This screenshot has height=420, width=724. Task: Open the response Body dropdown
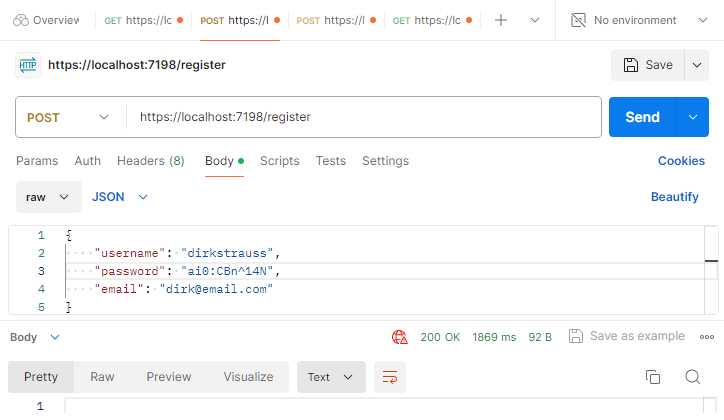[x=35, y=337]
